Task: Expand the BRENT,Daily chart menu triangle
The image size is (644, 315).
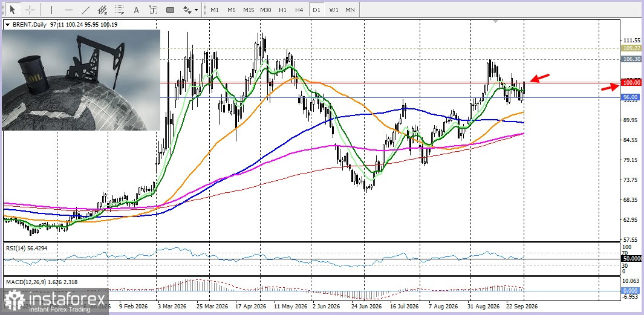Action: 7,25
